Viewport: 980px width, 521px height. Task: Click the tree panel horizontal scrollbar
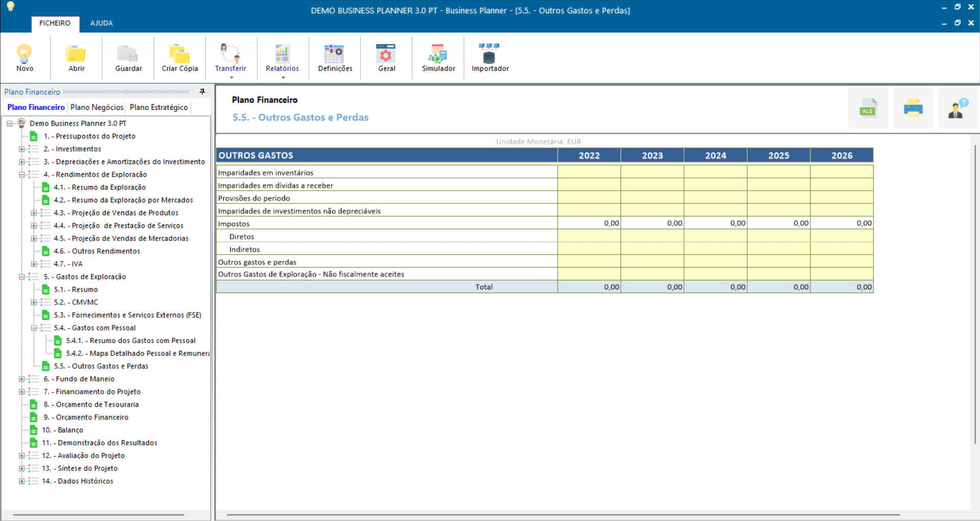click(x=99, y=515)
